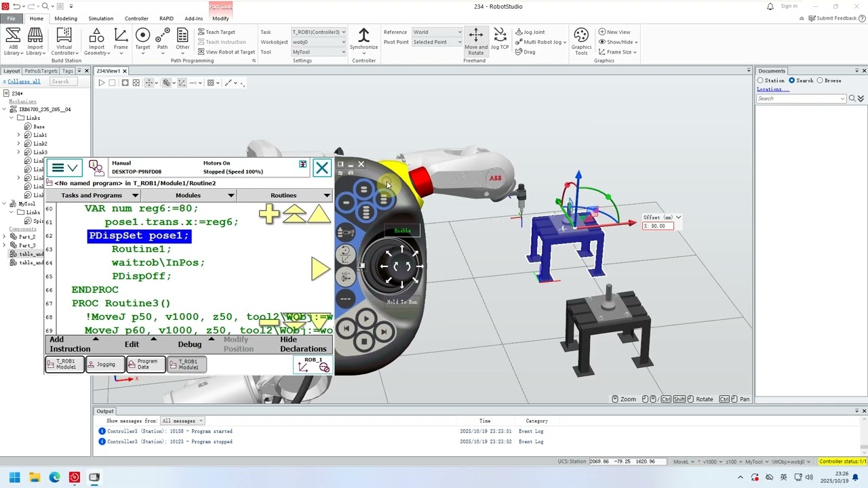
Task: Open the Simulation ribbon tab
Action: coord(101,18)
